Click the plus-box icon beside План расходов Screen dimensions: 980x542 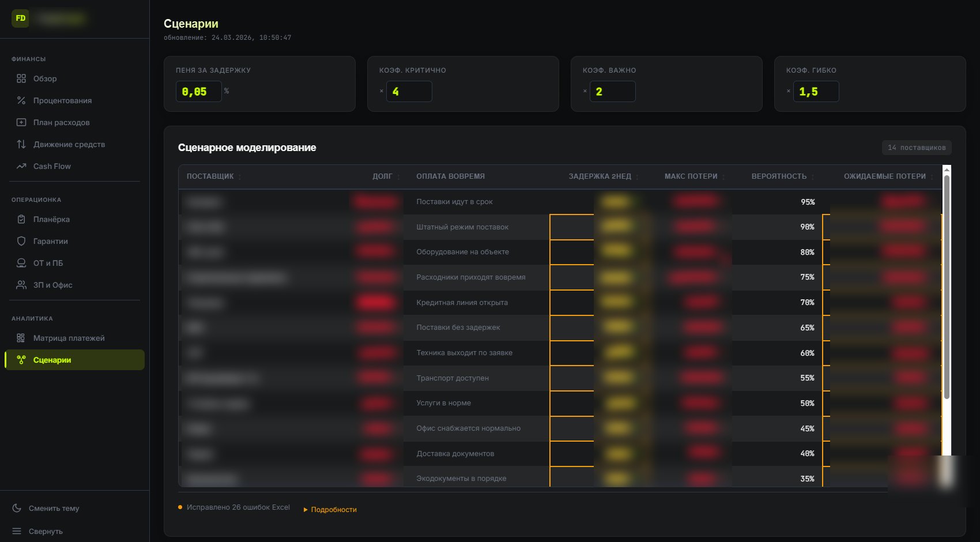(21, 122)
